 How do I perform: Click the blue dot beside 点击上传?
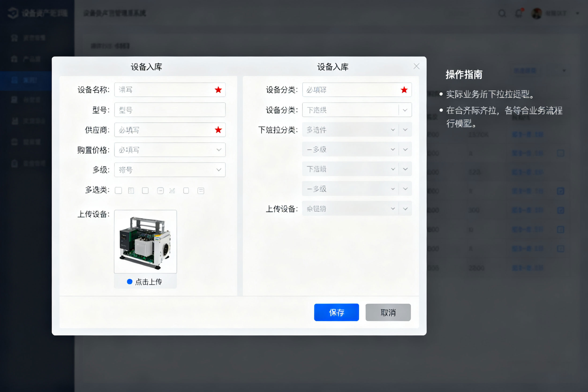(x=129, y=282)
